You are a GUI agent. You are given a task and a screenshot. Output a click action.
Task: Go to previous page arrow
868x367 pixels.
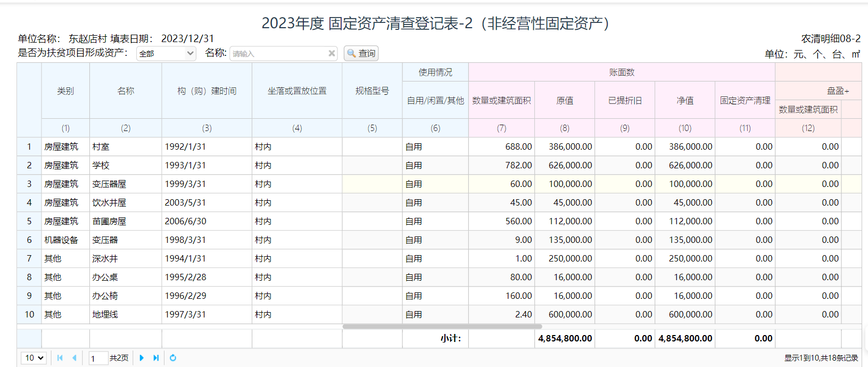tap(75, 358)
